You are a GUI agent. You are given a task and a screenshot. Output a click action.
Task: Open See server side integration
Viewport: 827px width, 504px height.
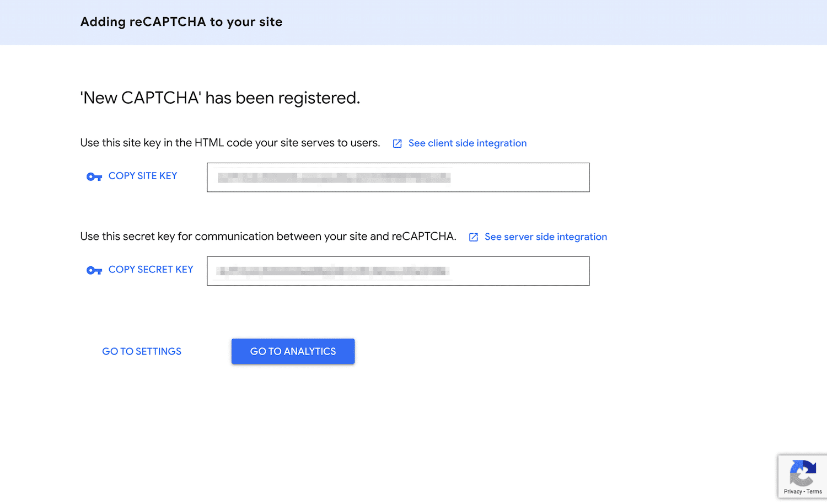coord(545,237)
